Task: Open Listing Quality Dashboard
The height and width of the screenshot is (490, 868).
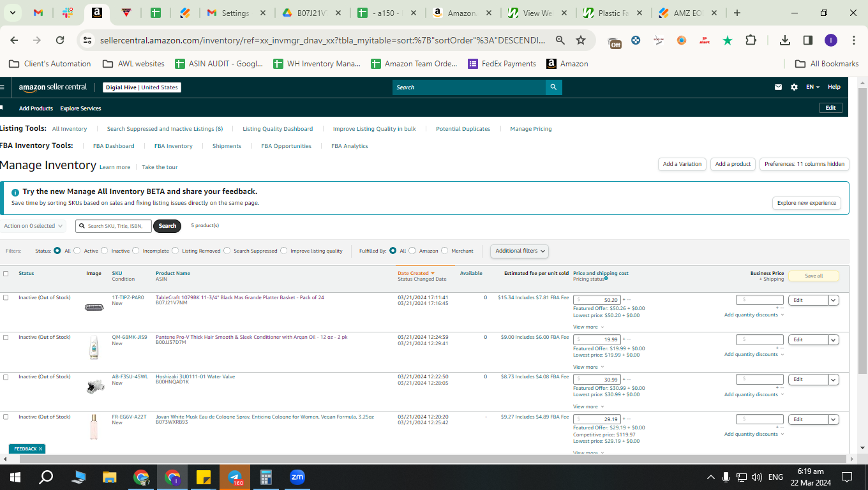Action: 278,129
